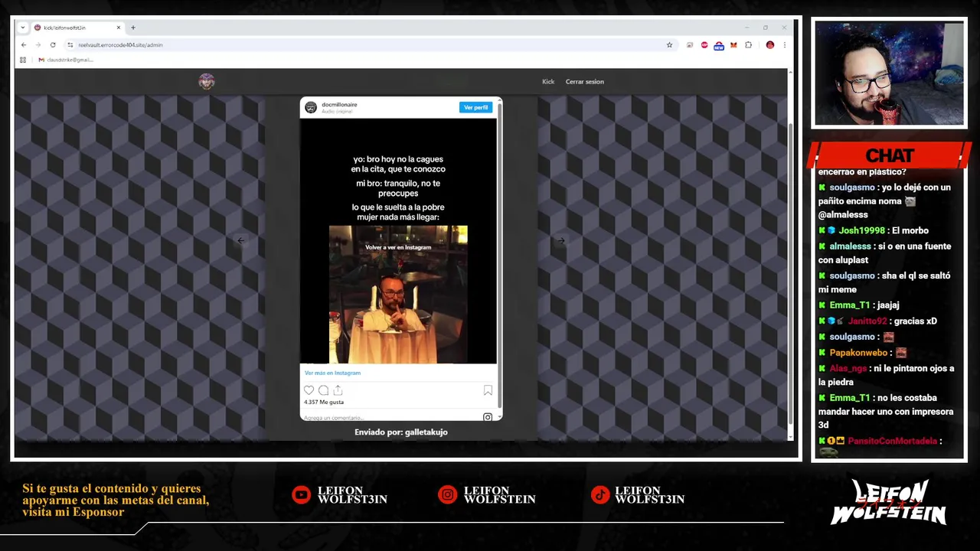Open a new browser tab
Screen dimensions: 980x551
133,28
